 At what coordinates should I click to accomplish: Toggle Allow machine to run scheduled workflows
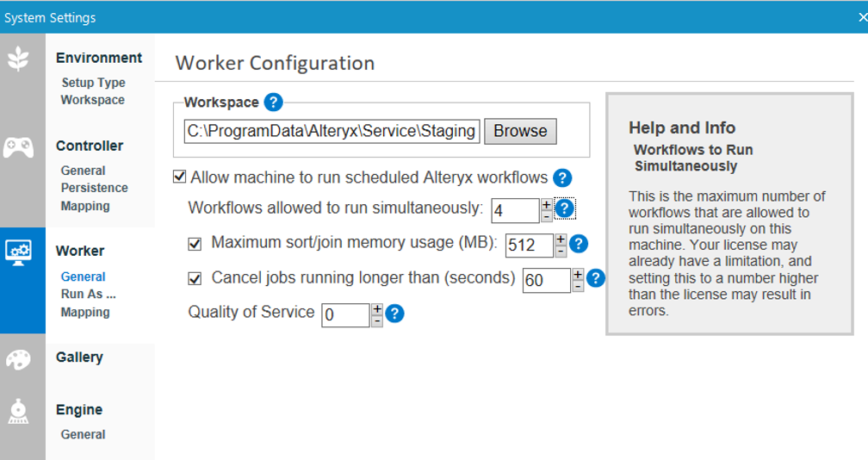[x=180, y=177]
